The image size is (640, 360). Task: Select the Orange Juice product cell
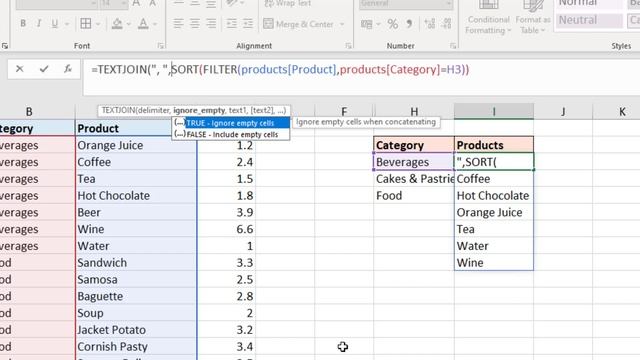[x=136, y=145]
